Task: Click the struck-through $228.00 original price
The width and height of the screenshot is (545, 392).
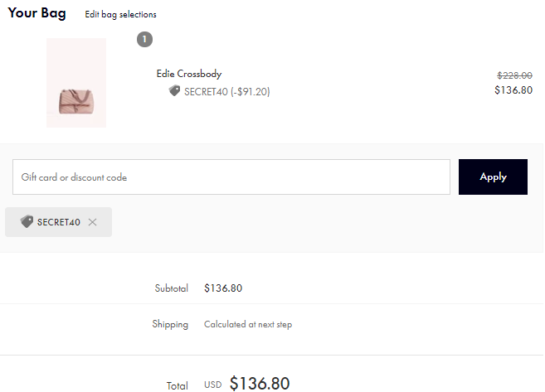Action: pos(513,75)
